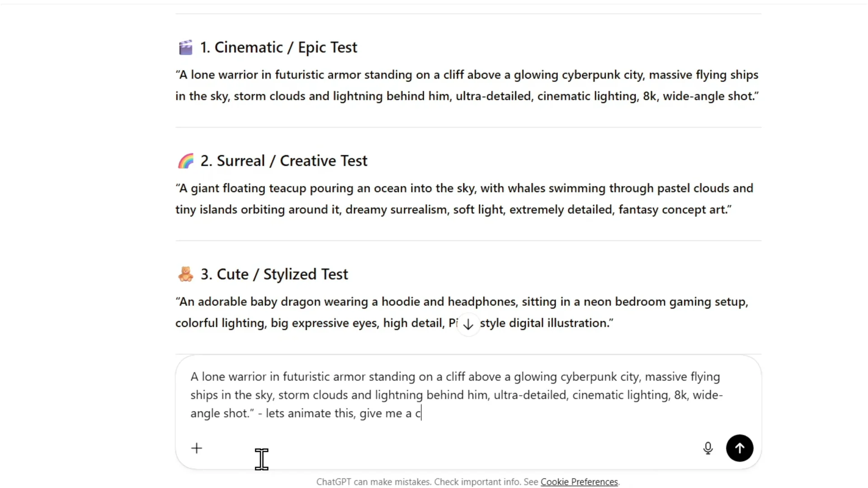Click the clapperboard emoji beside Cinematic heading
This screenshot has height=488, width=868.
[x=186, y=47]
